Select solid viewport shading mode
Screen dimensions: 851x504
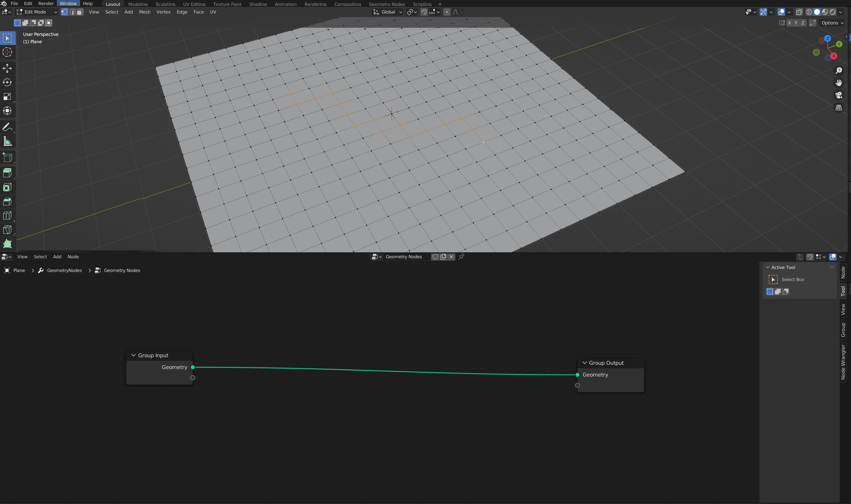[817, 12]
